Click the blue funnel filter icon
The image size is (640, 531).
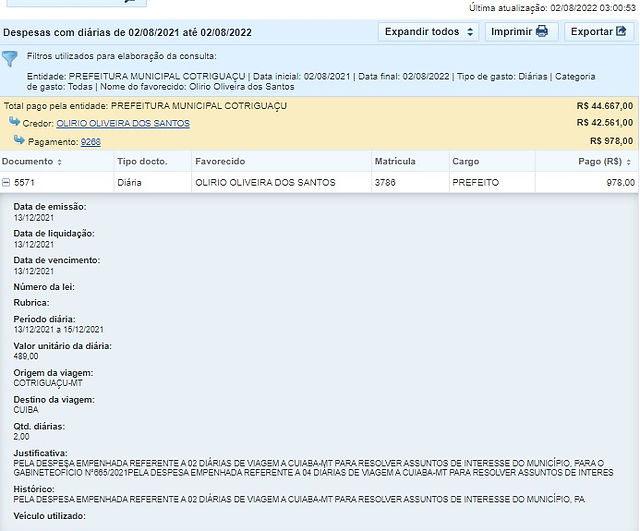[x=10, y=58]
